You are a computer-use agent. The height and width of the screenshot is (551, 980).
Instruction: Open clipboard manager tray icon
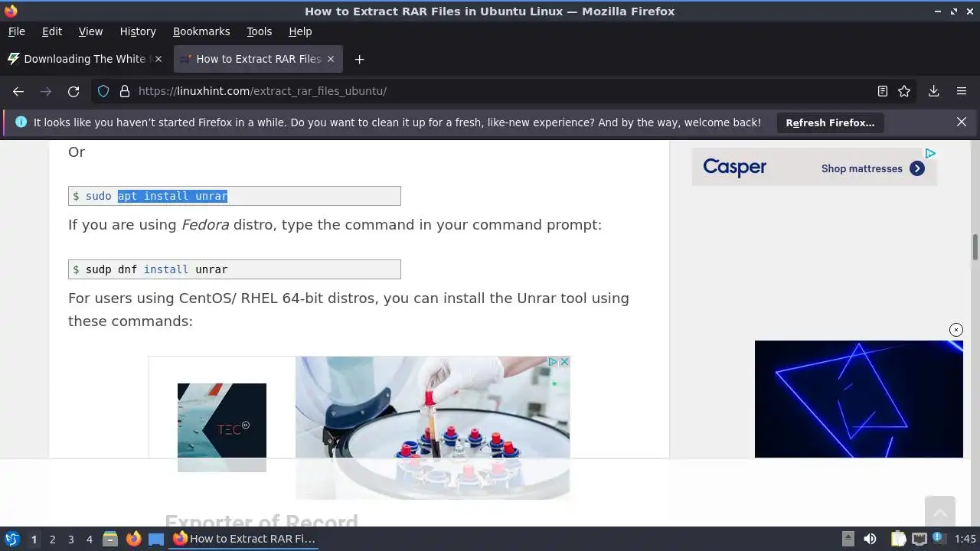click(x=898, y=539)
